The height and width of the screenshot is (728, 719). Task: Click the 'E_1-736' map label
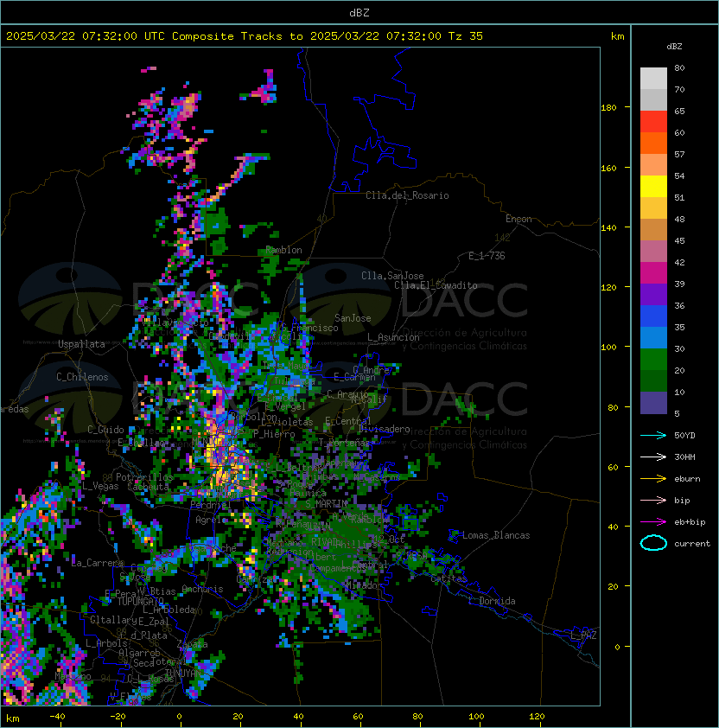click(487, 256)
